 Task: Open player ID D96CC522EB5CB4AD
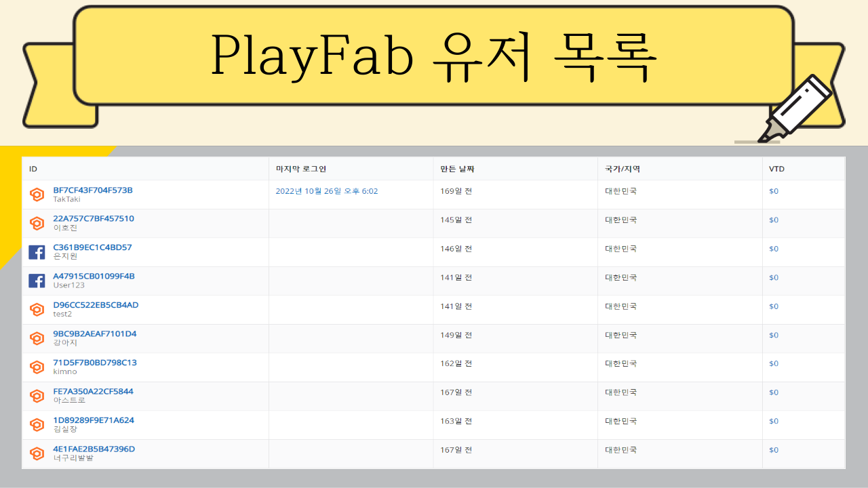(x=96, y=305)
